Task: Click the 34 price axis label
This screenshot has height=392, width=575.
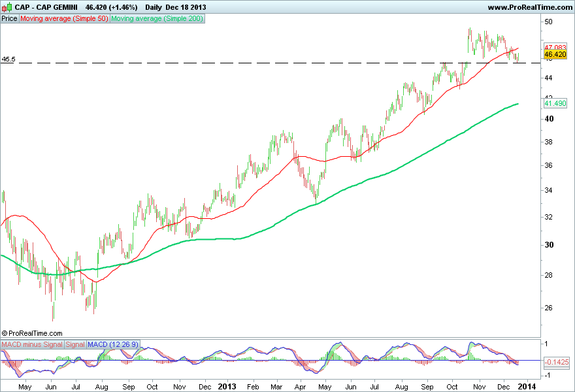Action: [x=548, y=190]
